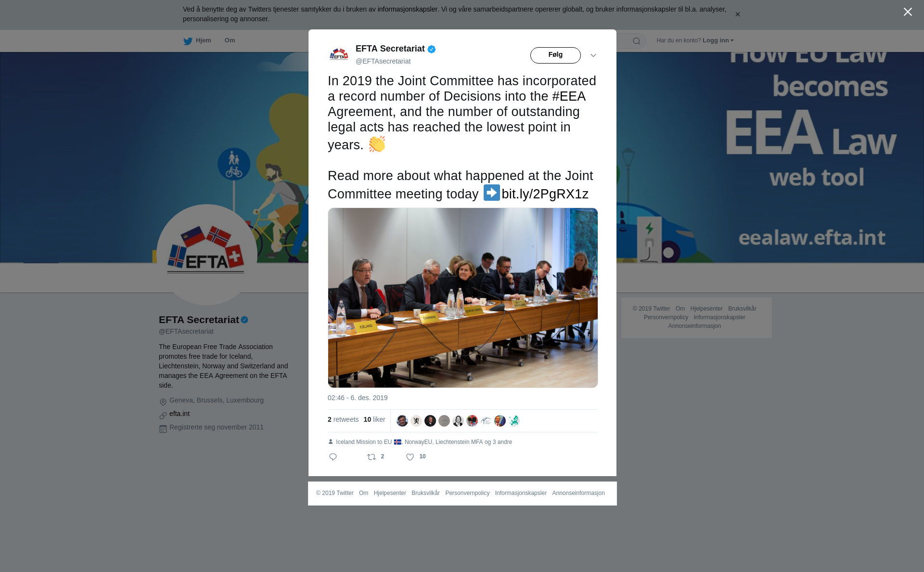View the 10 liker count link
The height and width of the screenshot is (572, 924).
[374, 419]
